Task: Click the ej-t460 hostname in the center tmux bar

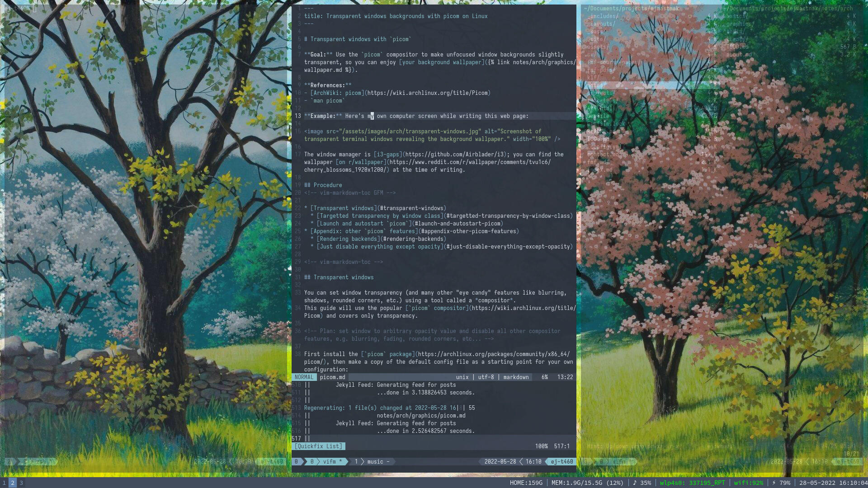Action: pos(562,461)
